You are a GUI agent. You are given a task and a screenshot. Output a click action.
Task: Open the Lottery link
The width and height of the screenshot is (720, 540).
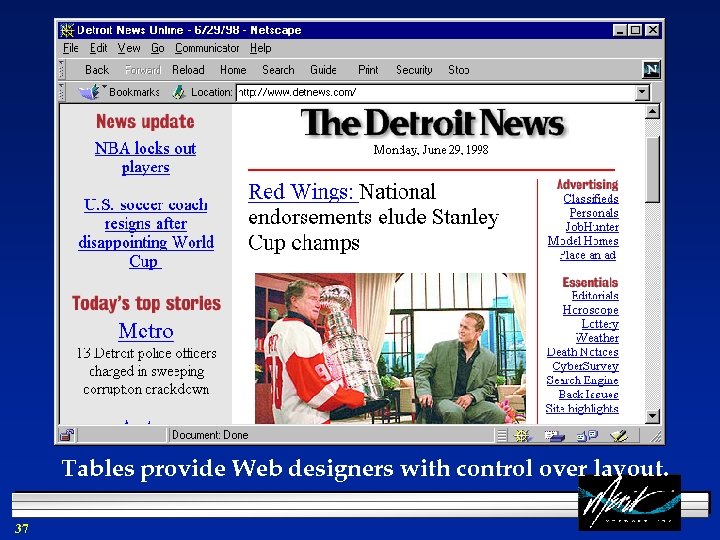pos(600,324)
